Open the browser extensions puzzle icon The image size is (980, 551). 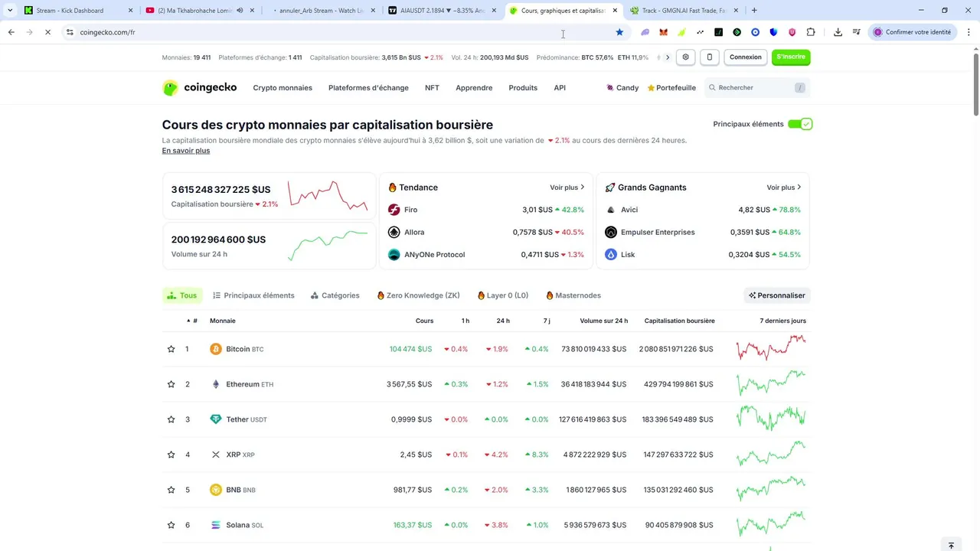point(811,32)
